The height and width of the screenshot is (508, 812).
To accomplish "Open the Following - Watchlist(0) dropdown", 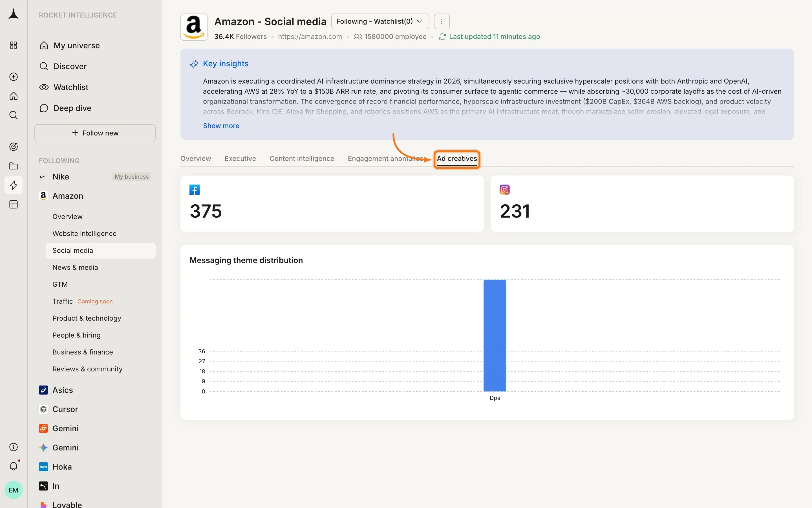I will pyautogui.click(x=380, y=21).
